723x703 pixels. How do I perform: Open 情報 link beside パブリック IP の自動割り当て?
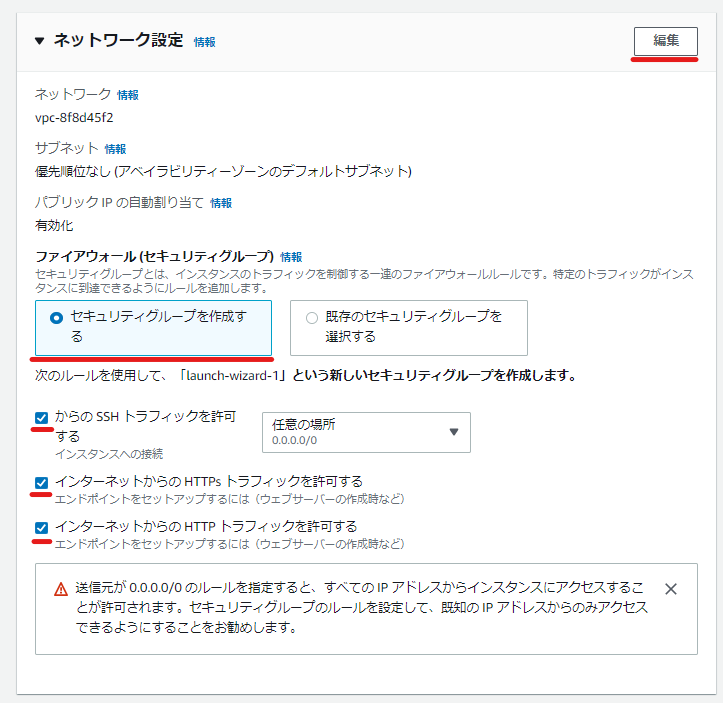(221, 203)
